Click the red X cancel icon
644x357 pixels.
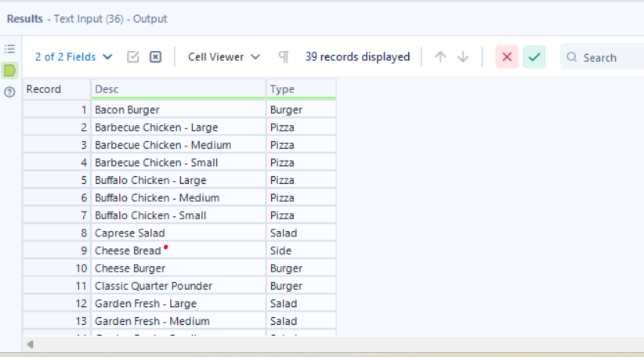click(x=507, y=57)
